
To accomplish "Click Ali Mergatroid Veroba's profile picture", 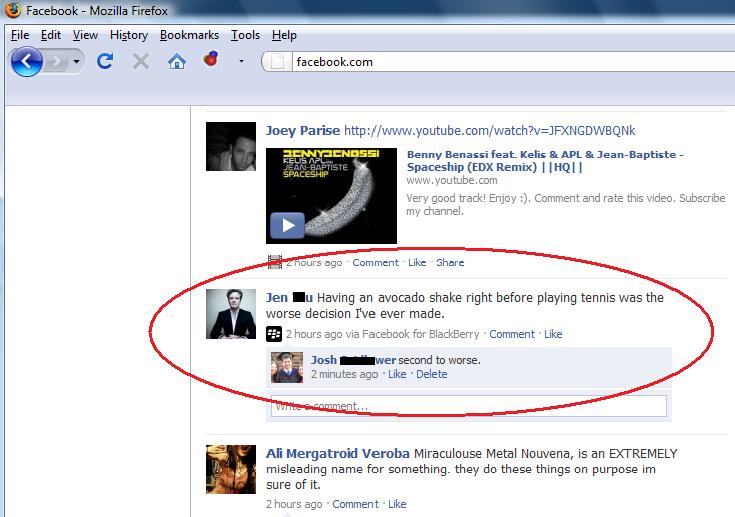I will pos(231,469).
